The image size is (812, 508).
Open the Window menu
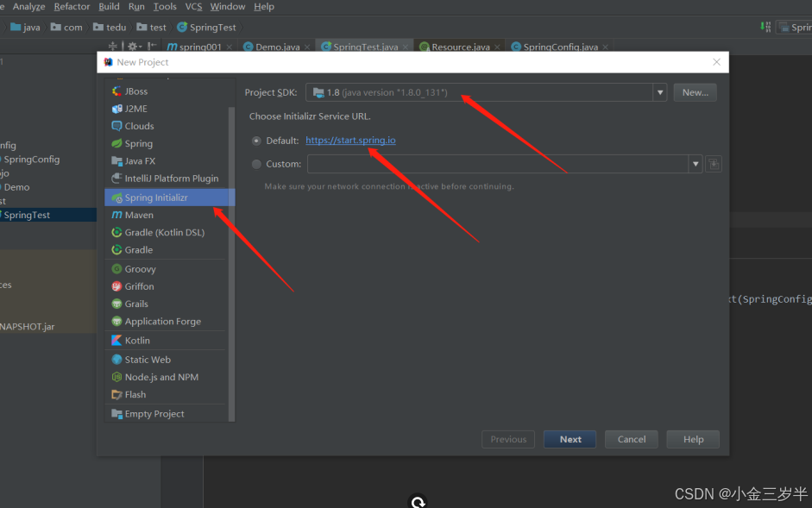pos(228,7)
